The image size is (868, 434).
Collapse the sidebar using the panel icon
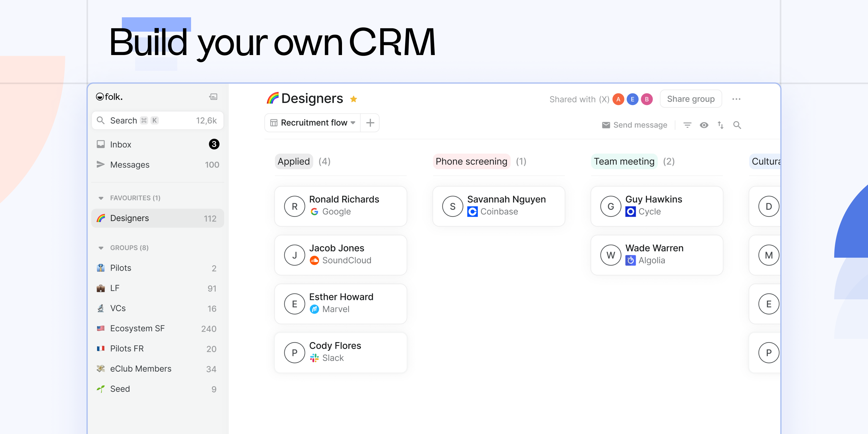click(213, 97)
